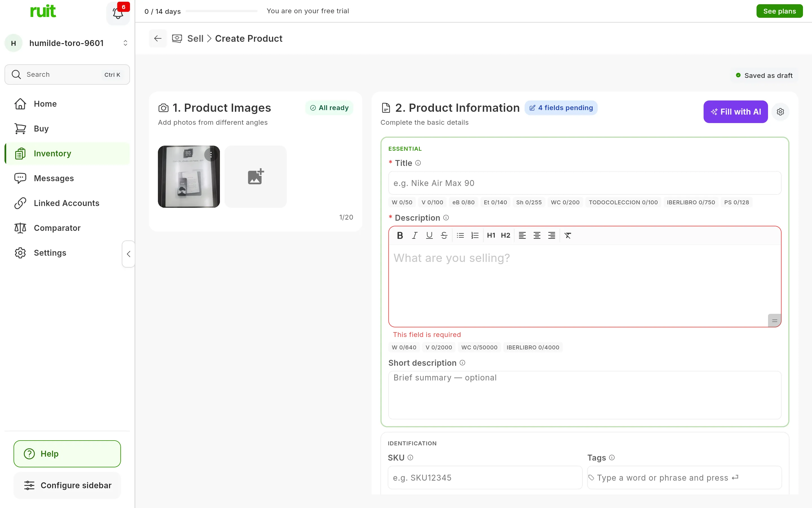Open Linked Accounts page
Image resolution: width=812 pixels, height=508 pixels.
(x=67, y=203)
